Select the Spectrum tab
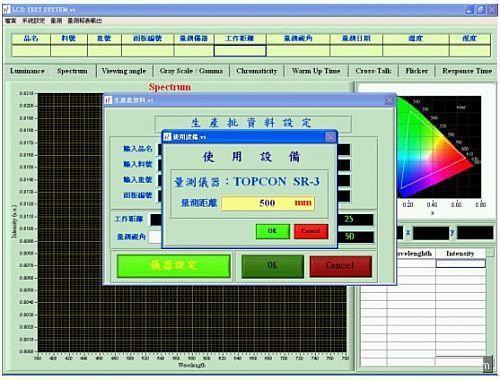 point(72,71)
